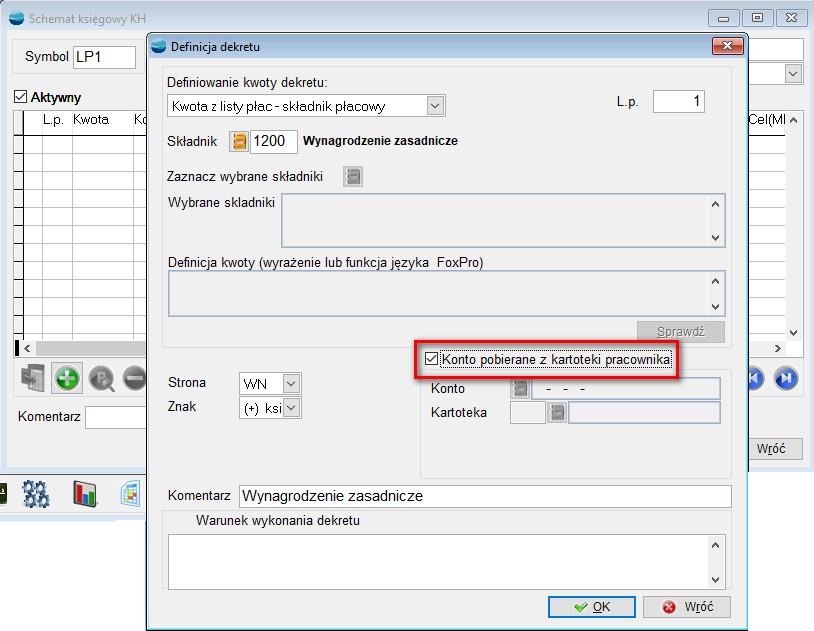
Task: Open the Składnik component picker icon
Action: pyautogui.click(x=239, y=141)
